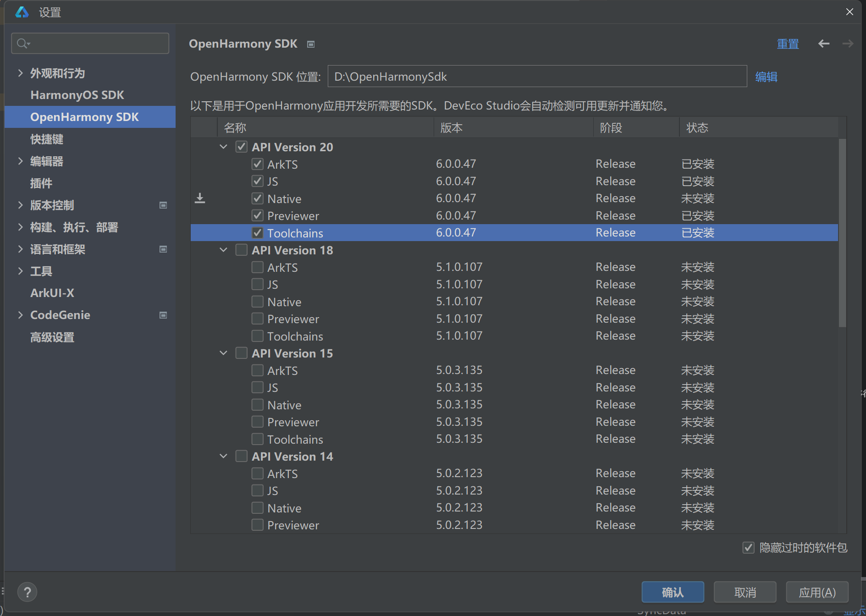This screenshot has height=616, width=866.
Task: Click the project-level icon next to 版本控制
Action: (x=163, y=205)
